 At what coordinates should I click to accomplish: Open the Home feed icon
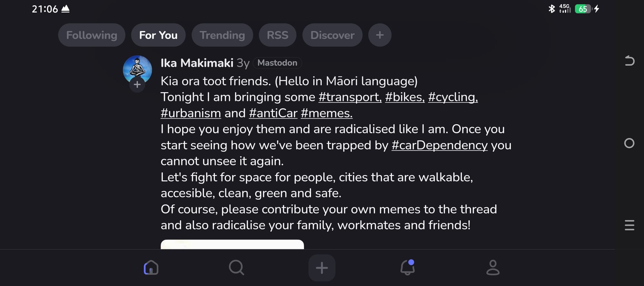(151, 267)
